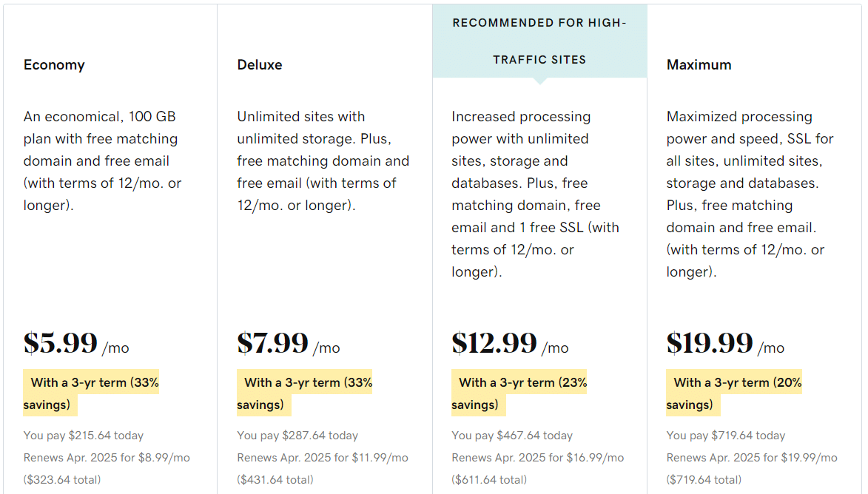The image size is (868, 494).
Task: Click the $5.99 /mo price
Action: click(x=75, y=343)
